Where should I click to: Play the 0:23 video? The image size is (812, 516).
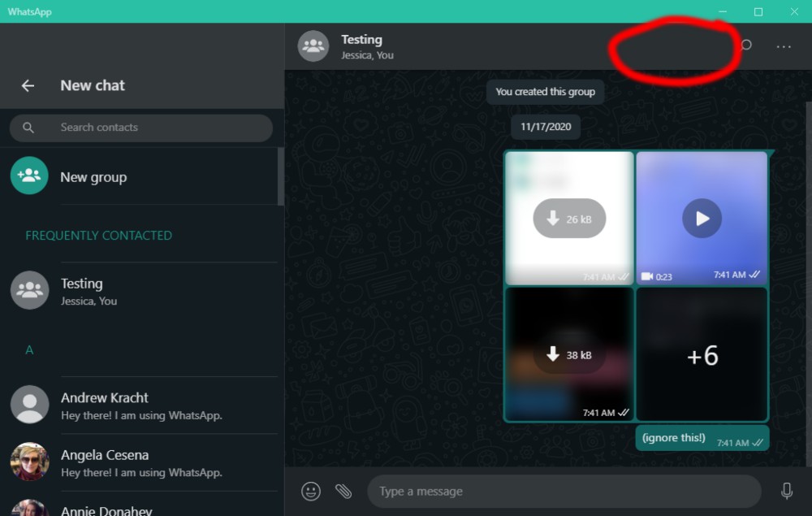coord(702,218)
